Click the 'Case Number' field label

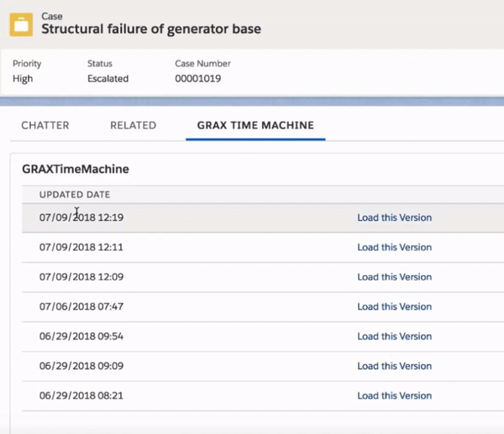pos(202,64)
